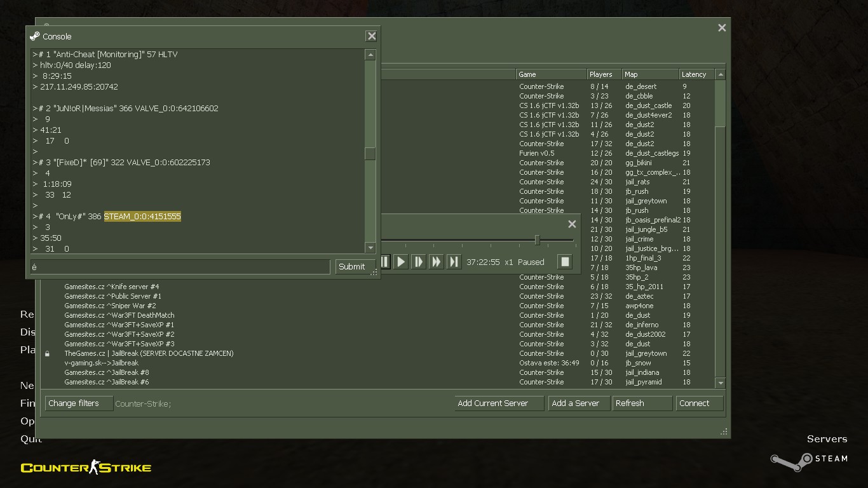Select Gamesites.cz ^JailBreak #8 row
Image resolution: width=868 pixels, height=488 pixels.
[x=379, y=372]
